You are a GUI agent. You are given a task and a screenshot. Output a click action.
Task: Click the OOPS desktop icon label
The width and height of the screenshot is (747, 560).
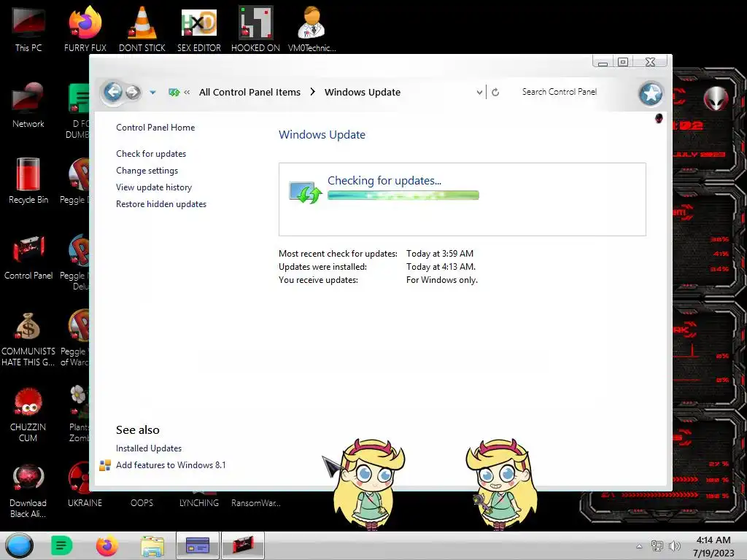(142, 503)
